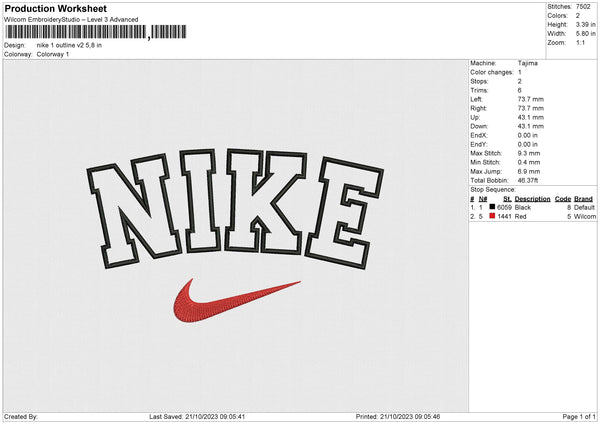This screenshot has height=424, width=600.
Task: Click the Width value 5.80 in
Action: coord(585,34)
